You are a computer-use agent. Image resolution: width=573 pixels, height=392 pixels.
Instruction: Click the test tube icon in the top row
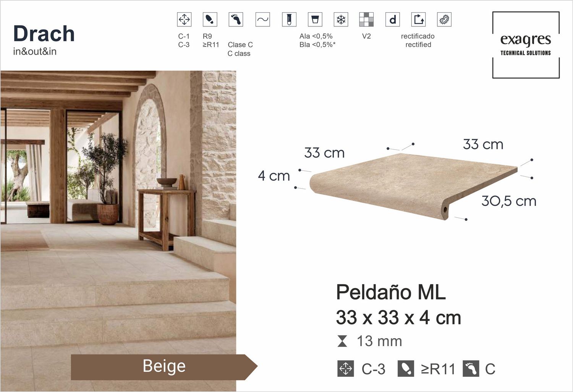click(289, 19)
